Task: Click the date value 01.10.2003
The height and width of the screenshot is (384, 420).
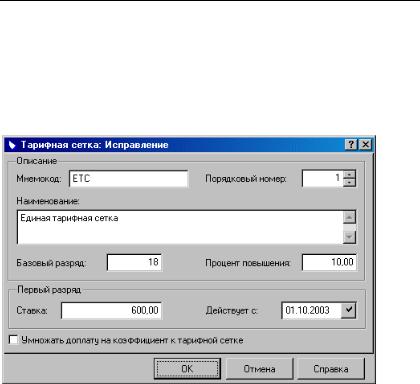Action: coord(307,310)
